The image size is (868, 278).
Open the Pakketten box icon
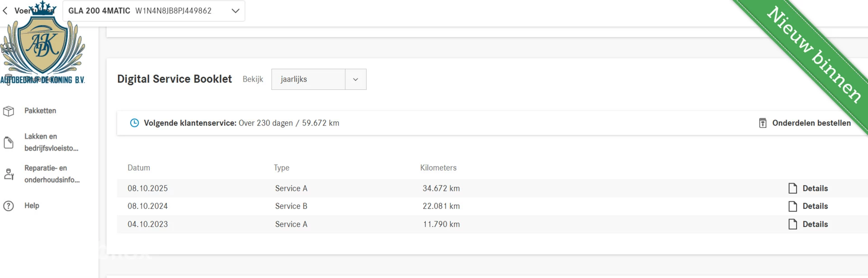(9, 111)
